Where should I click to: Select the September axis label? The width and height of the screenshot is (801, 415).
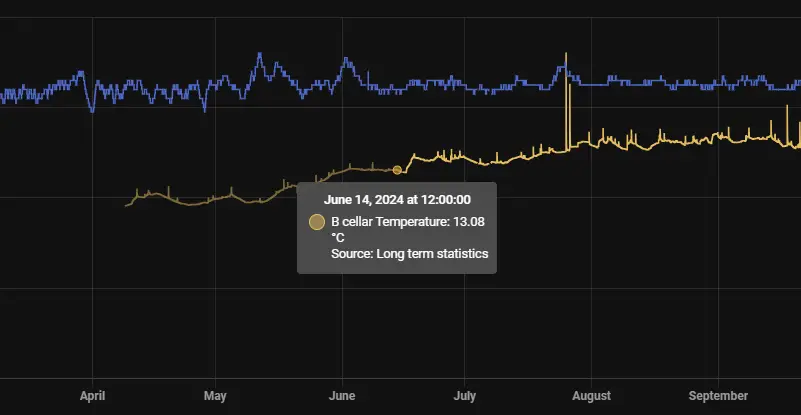(x=719, y=396)
